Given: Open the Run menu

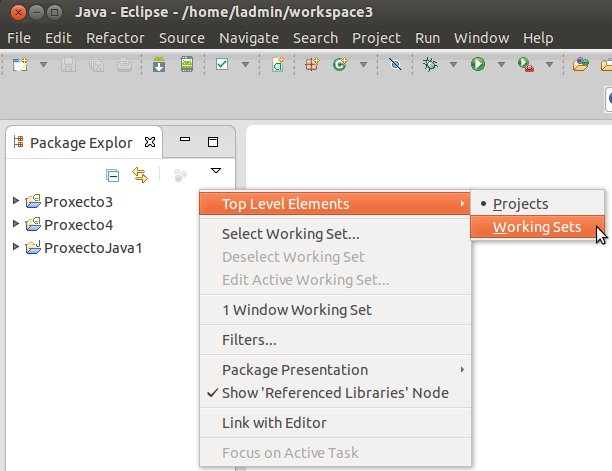Looking at the screenshot, I should click(x=427, y=38).
